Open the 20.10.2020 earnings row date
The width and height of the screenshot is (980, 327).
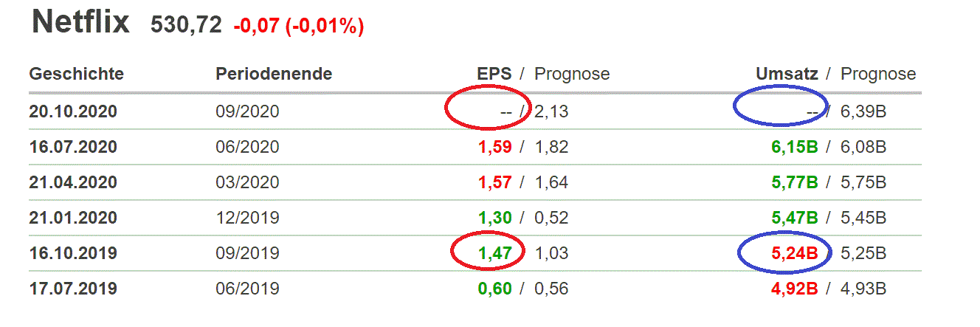tap(73, 111)
